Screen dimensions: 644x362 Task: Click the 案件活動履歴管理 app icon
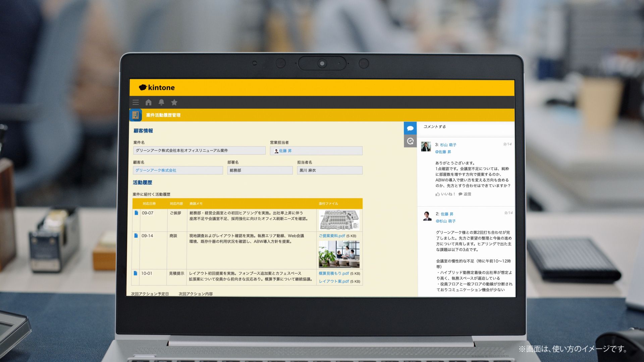[136, 115]
